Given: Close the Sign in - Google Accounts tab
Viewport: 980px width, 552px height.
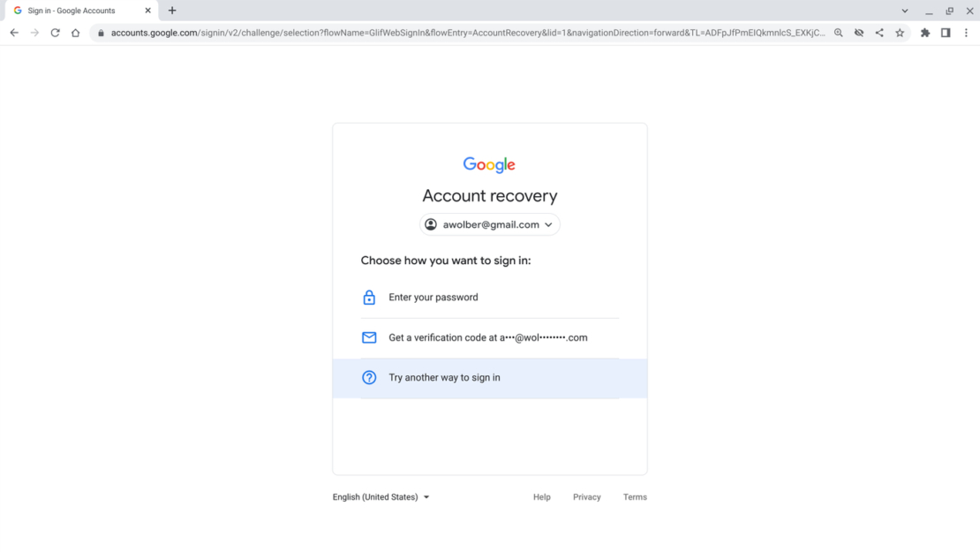Looking at the screenshot, I should 148,11.
